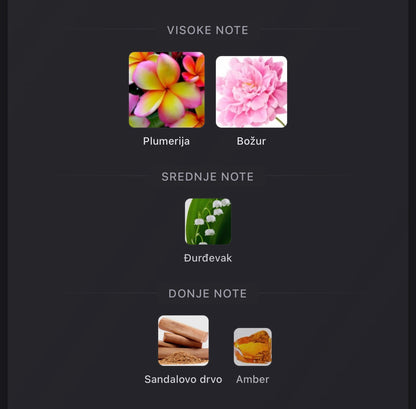Click the sandalwood powder in the picture
The image size is (416, 409).
click(x=183, y=358)
